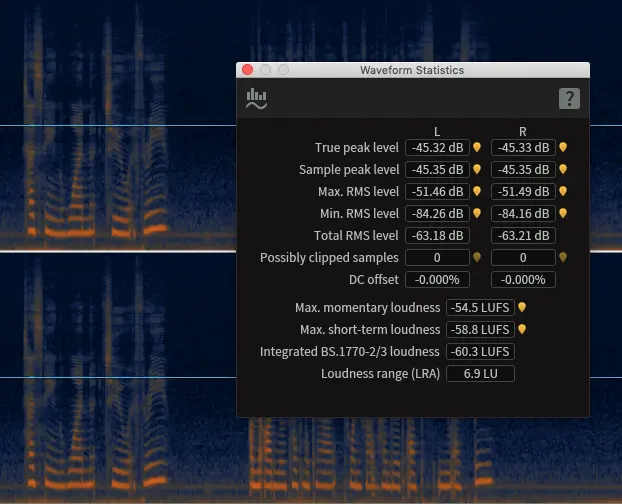Locate Max. short-term loudness with pin icon

coord(522,330)
